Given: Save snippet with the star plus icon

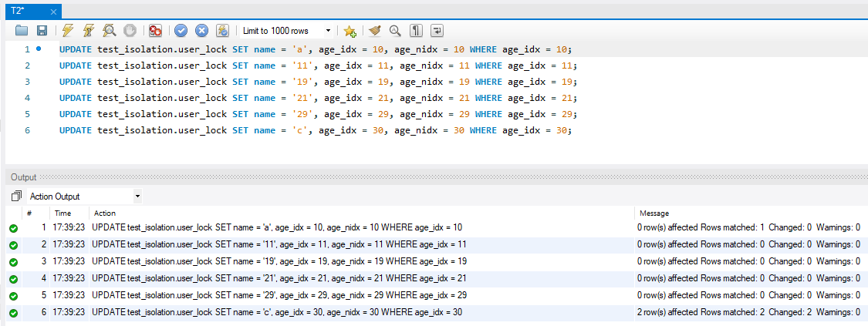Looking at the screenshot, I should point(350,30).
